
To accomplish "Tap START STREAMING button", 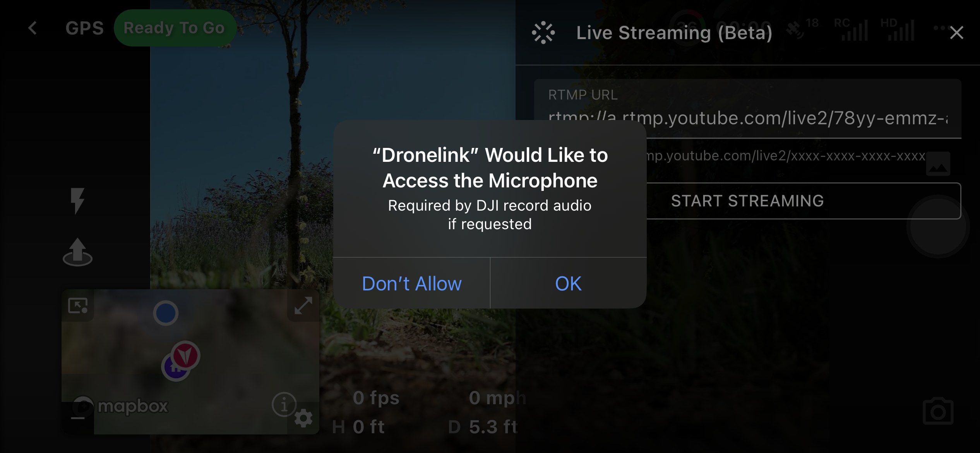I will 747,201.
